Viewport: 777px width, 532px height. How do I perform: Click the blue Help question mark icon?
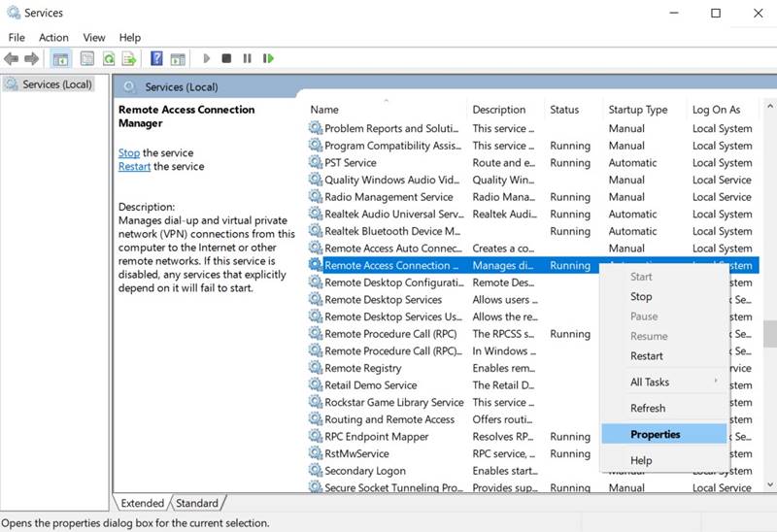pos(156,59)
